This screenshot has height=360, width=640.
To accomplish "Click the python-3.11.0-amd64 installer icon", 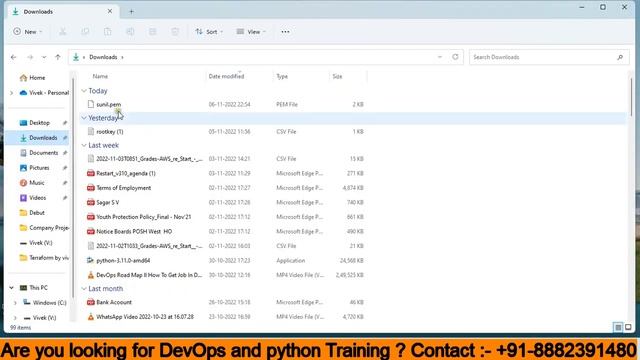I will point(91,260).
